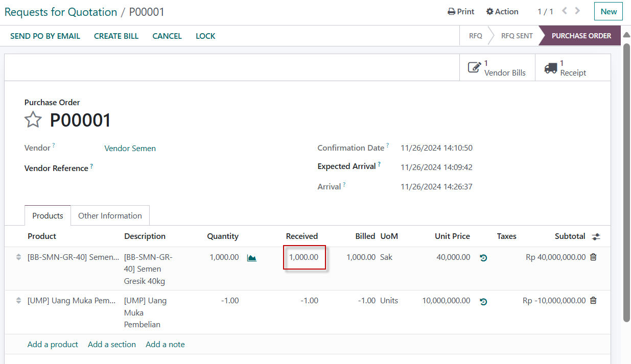The height and width of the screenshot is (364, 631).
Task: Click Add a product link
Action: click(53, 344)
